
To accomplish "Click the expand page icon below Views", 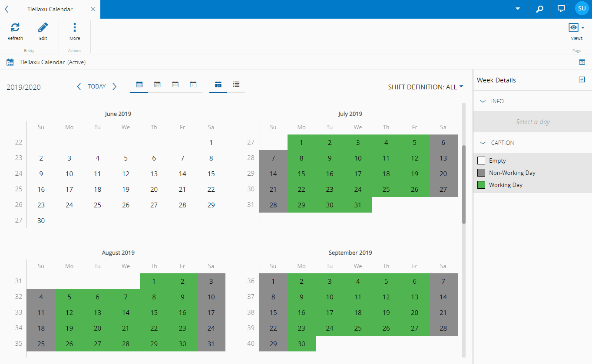I will 582,62.
